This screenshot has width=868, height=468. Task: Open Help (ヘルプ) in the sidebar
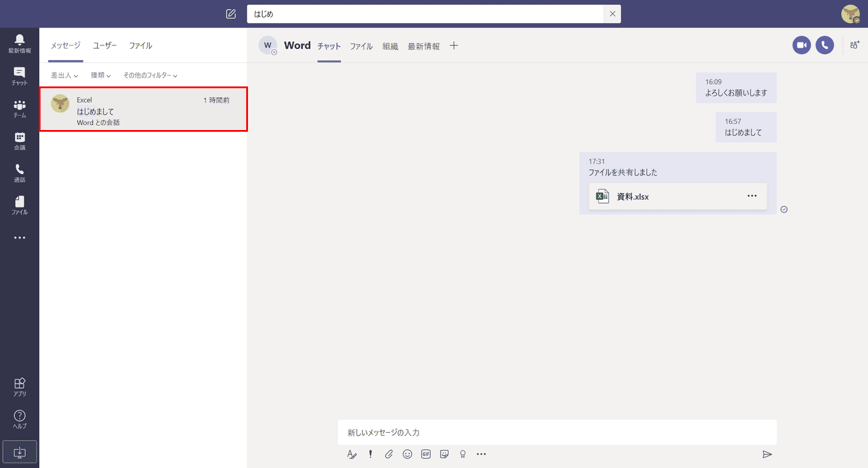[20, 419]
